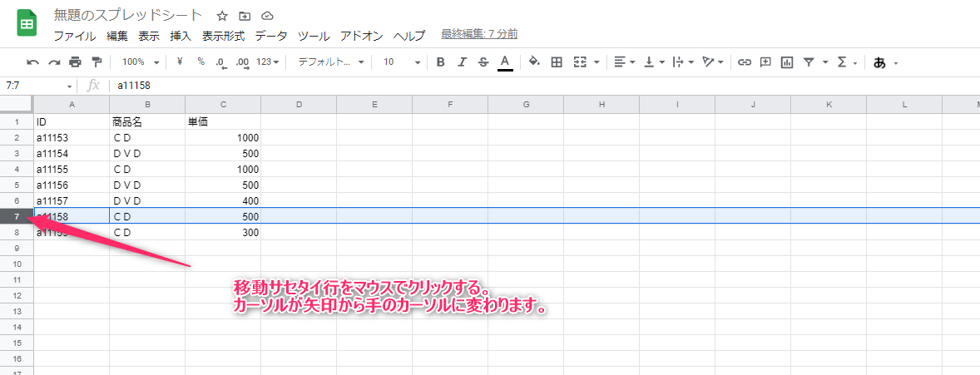Open the borders menu
The width and height of the screenshot is (980, 375).
pyautogui.click(x=557, y=62)
